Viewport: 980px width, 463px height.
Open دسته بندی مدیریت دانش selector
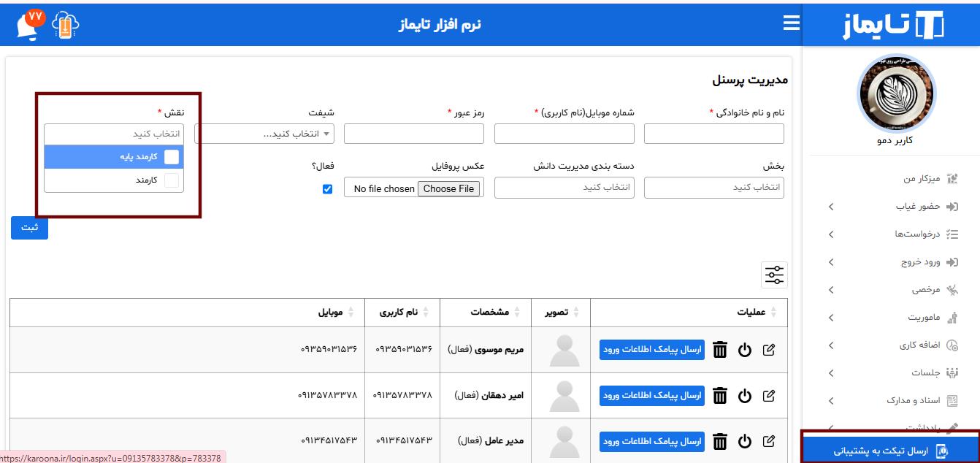564,188
